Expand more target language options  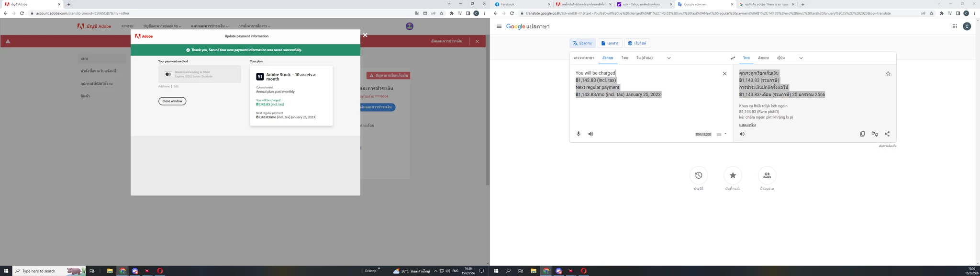coord(801,58)
